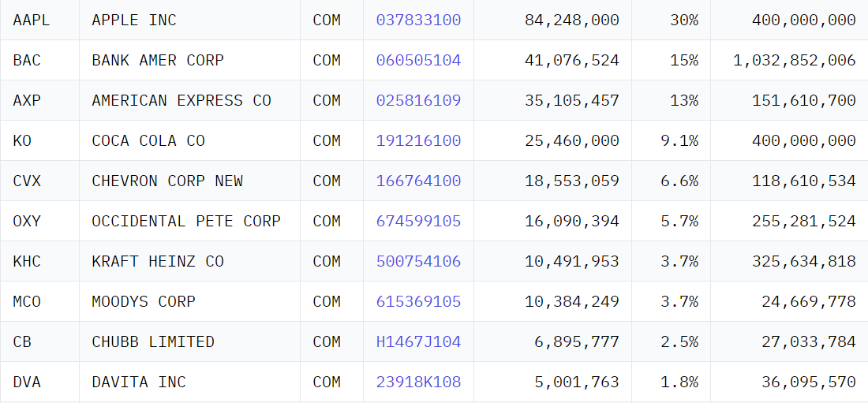Select share count 151,610,700
The height and width of the screenshot is (403, 868).
pos(804,100)
